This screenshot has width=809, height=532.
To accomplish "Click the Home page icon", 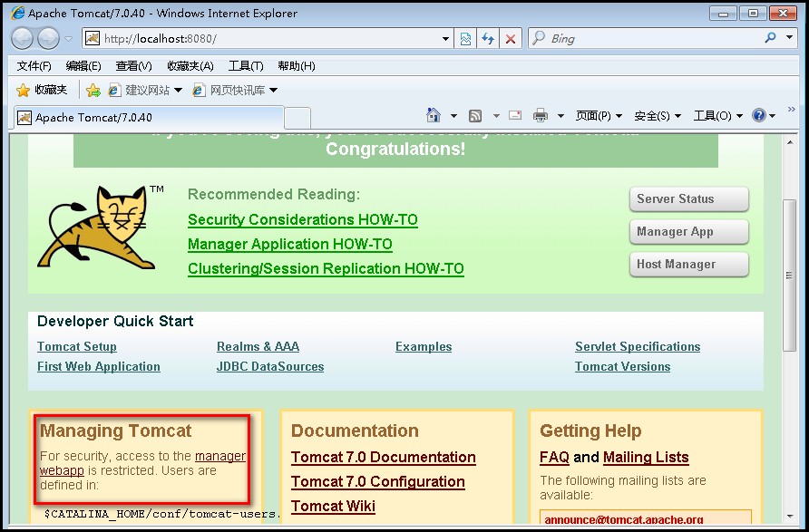I will 434,115.
